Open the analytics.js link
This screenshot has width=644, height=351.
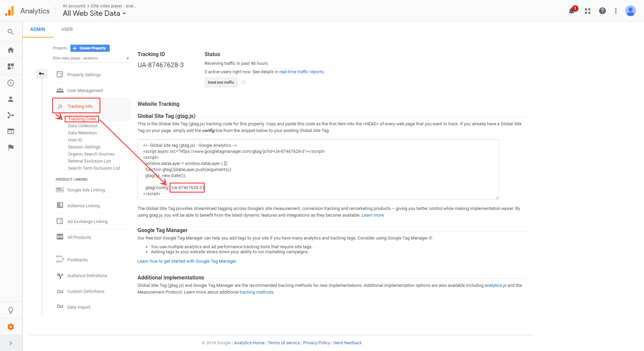click(495, 286)
